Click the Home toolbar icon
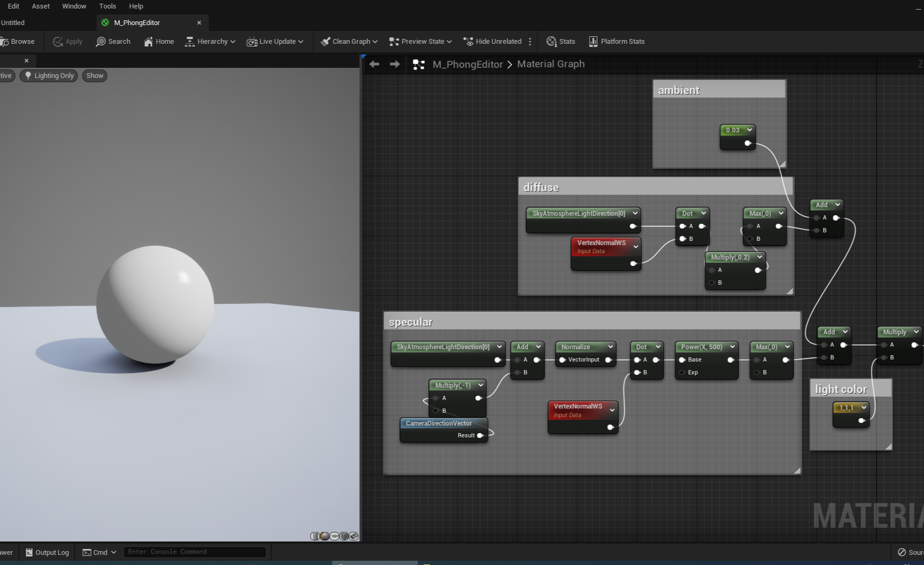 point(158,41)
